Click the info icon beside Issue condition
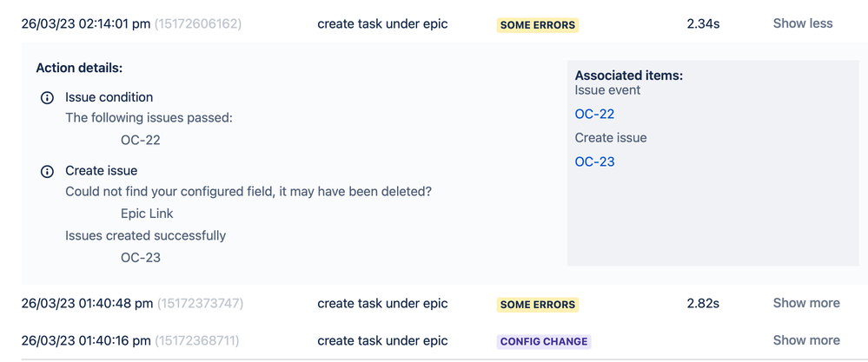 pos(47,98)
